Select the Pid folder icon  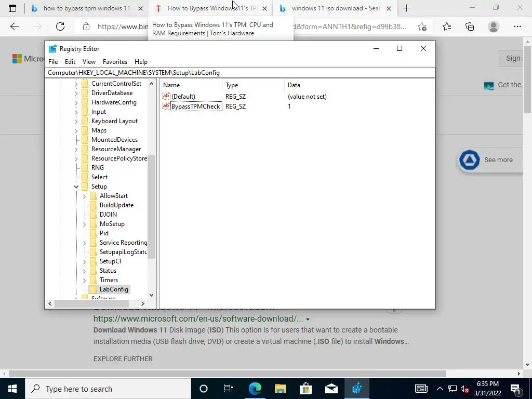coord(93,233)
